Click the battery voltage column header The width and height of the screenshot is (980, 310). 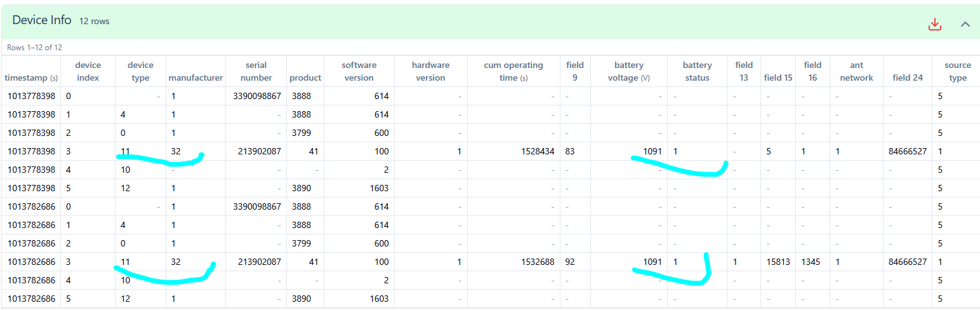point(628,71)
